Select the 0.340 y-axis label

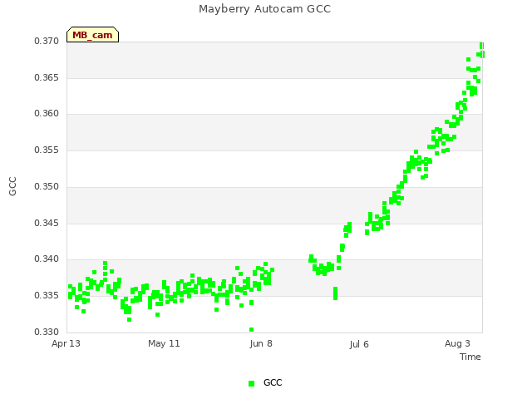click(x=47, y=259)
